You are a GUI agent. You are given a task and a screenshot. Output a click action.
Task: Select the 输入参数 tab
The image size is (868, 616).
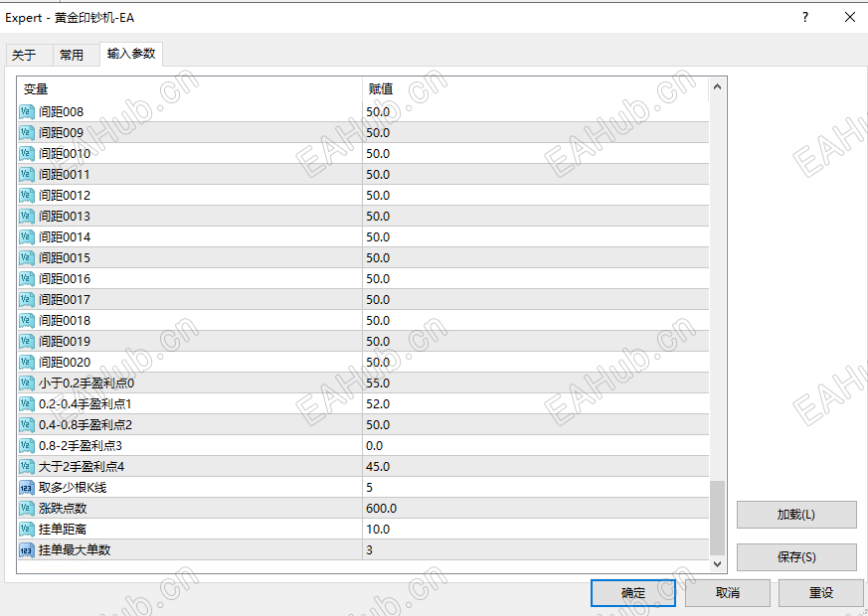(x=129, y=55)
